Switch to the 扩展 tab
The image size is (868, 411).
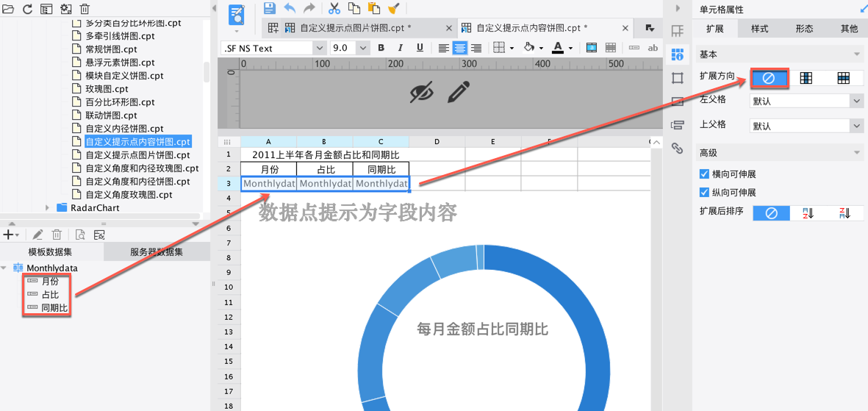coord(714,29)
